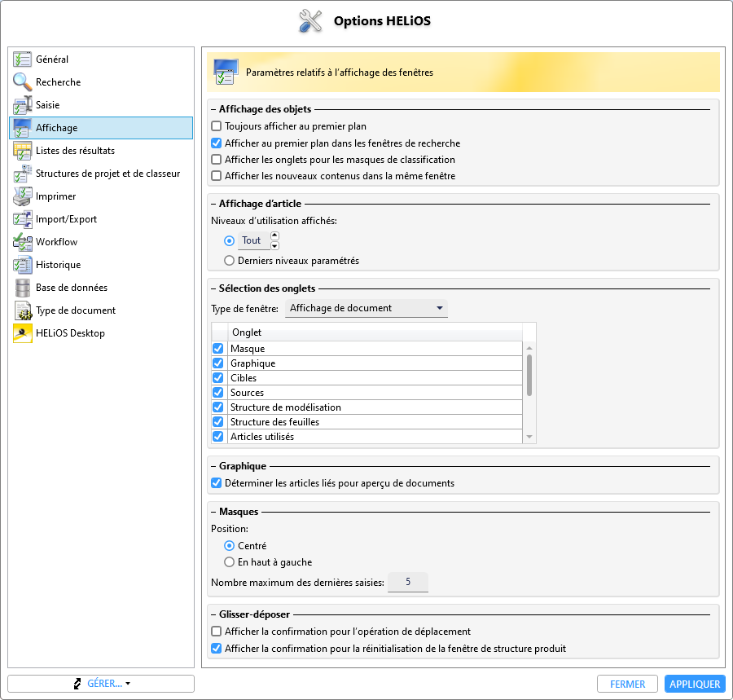
Task: Click the APPLIQUER button
Action: click(x=695, y=684)
